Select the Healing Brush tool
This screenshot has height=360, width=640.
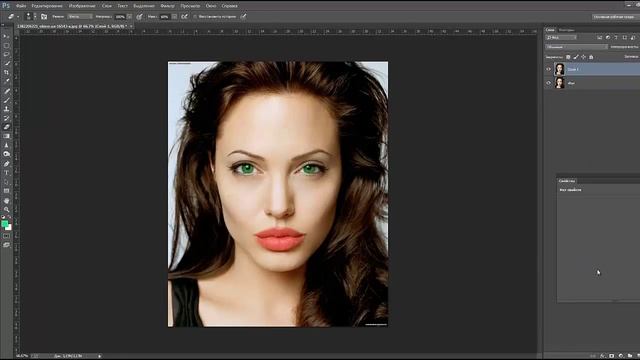coord(7,91)
